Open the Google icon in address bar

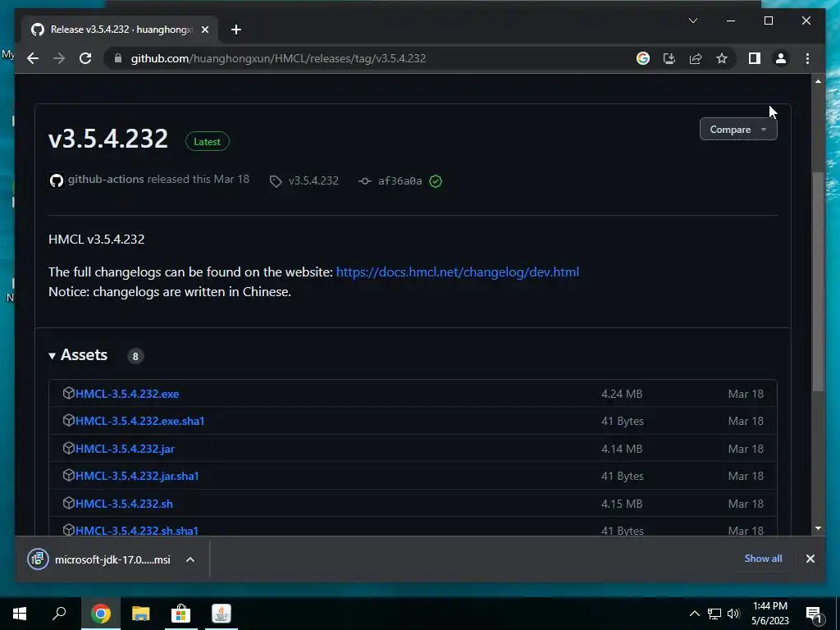[643, 58]
